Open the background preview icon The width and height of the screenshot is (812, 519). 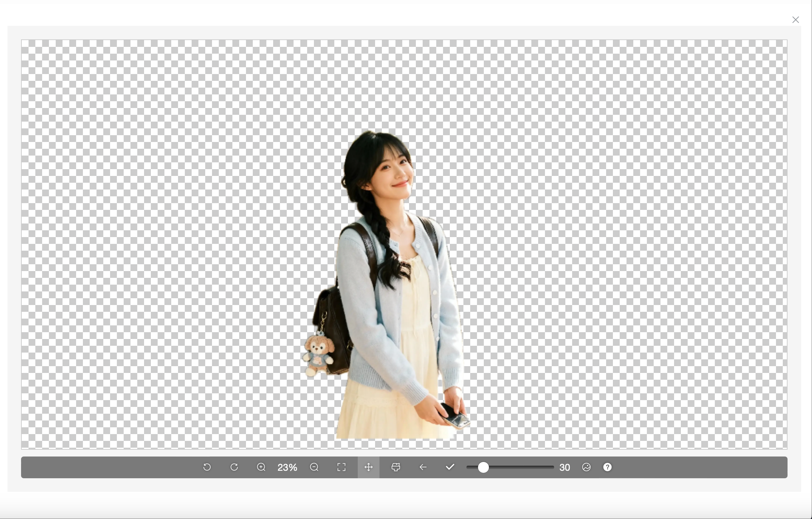pyautogui.click(x=586, y=467)
